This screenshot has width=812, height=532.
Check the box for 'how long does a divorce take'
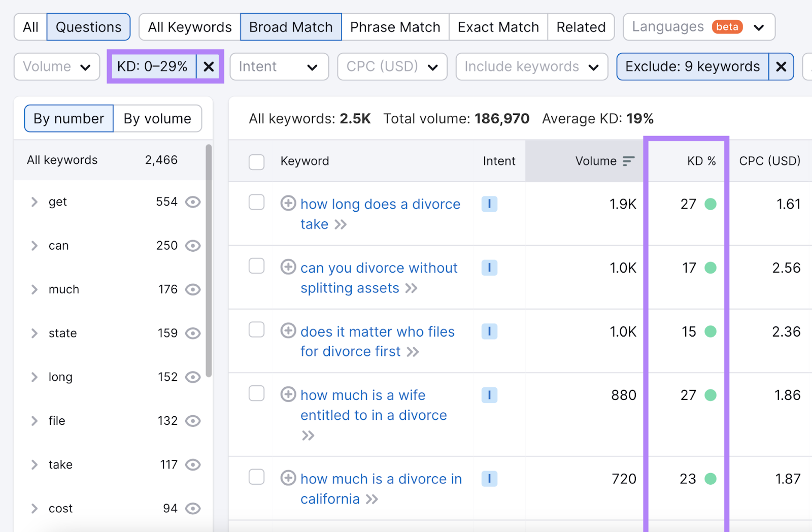tap(256, 202)
